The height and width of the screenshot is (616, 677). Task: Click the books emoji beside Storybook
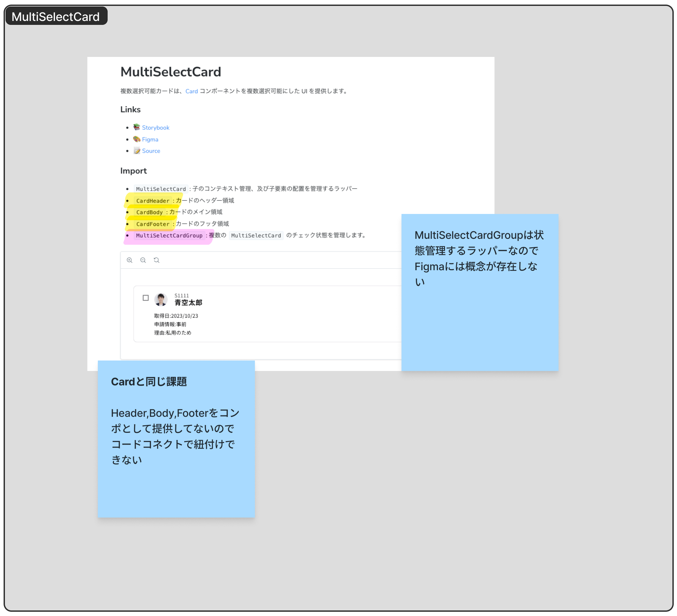(137, 127)
